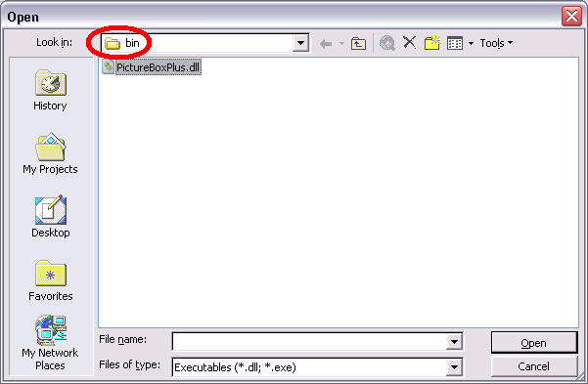The height and width of the screenshot is (384, 588).
Task: Expand the File name dropdown arrow
Action: (x=454, y=341)
